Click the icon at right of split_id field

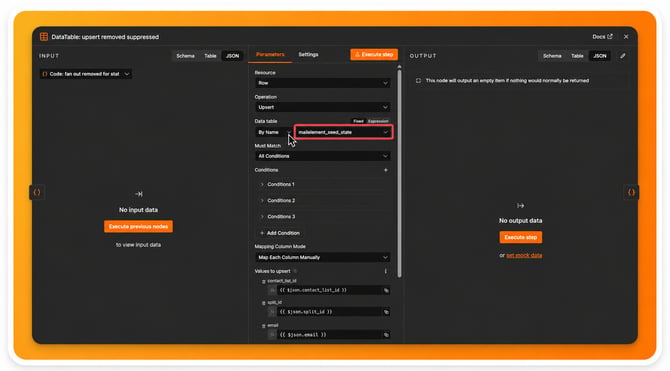click(386, 312)
